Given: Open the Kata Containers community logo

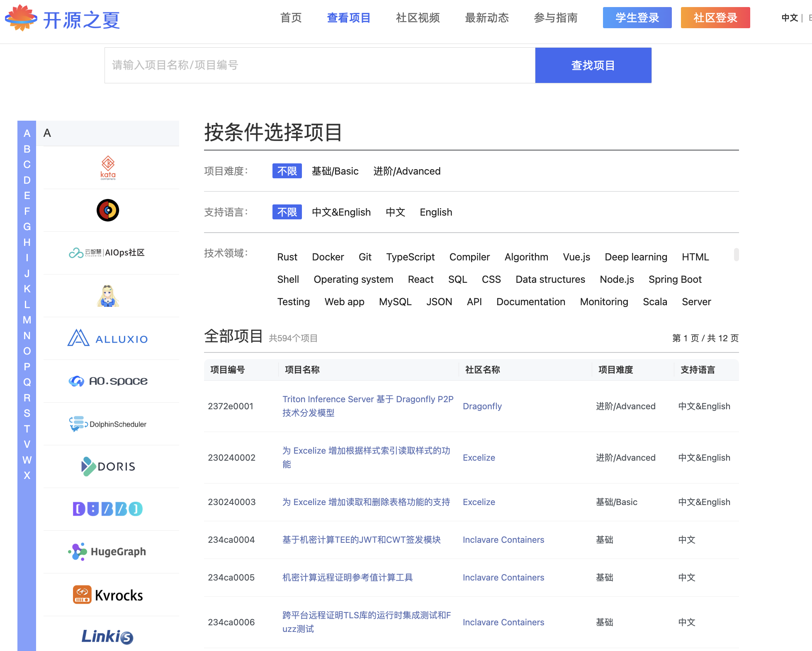Looking at the screenshot, I should click(108, 168).
